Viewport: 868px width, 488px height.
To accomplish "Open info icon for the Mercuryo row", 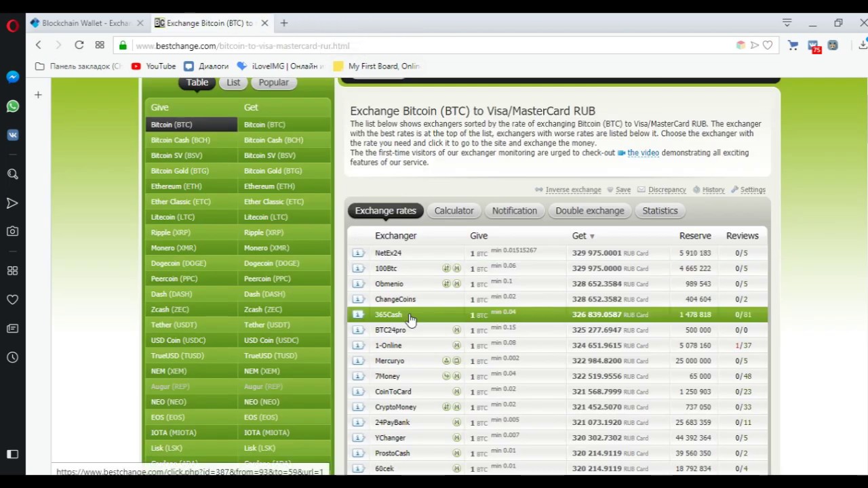I will coord(358,361).
